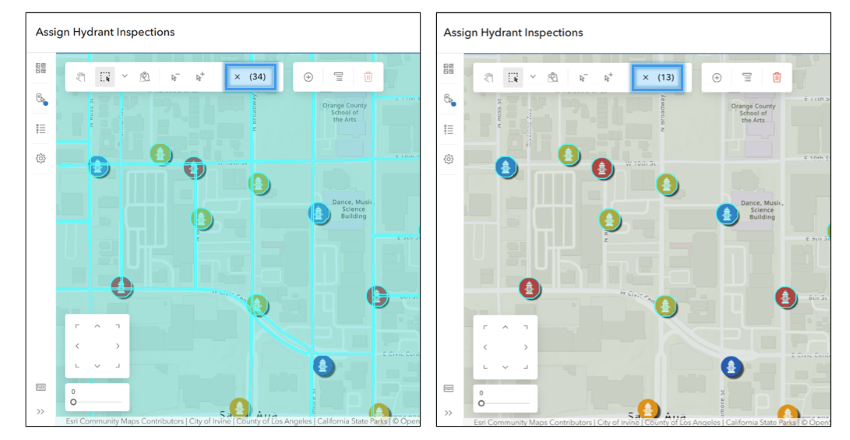The image size is (850, 440).
Task: Click remove-from-selection cursor in the (13) view
Action: pyautogui.click(x=583, y=77)
